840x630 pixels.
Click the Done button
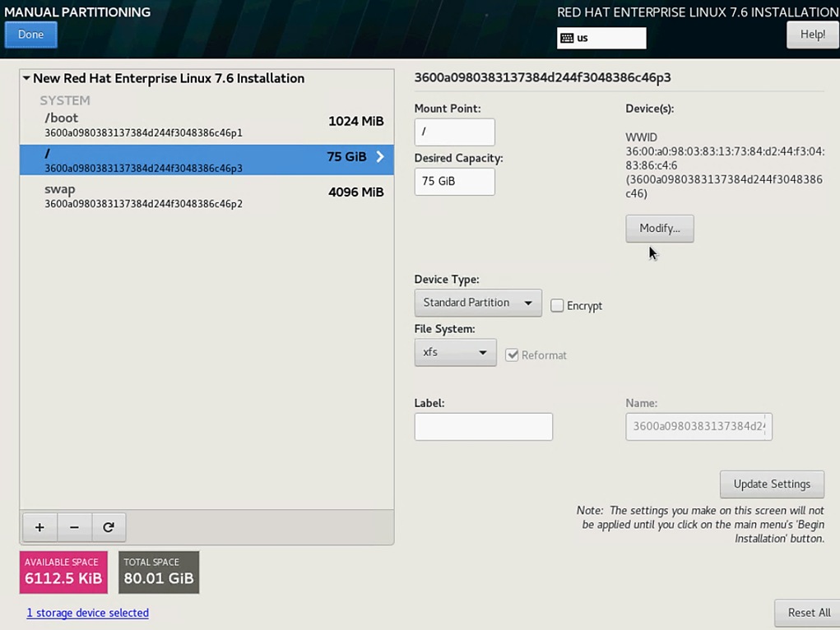[30, 35]
